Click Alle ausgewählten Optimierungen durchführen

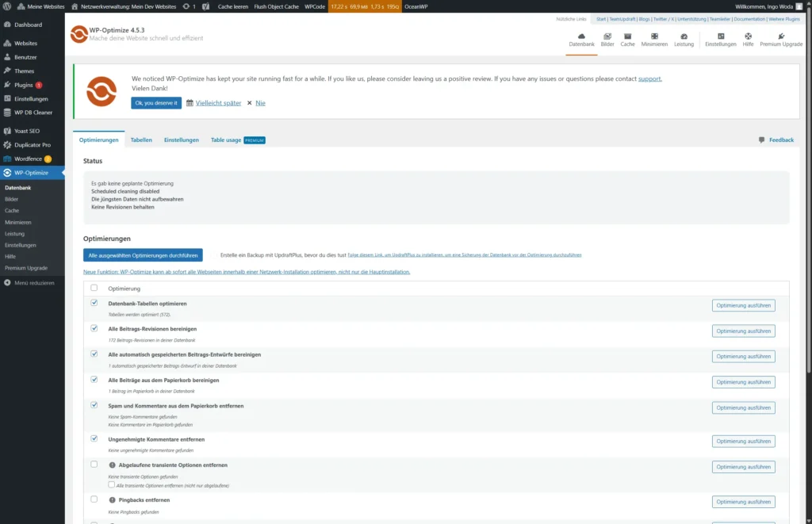pyautogui.click(x=143, y=255)
